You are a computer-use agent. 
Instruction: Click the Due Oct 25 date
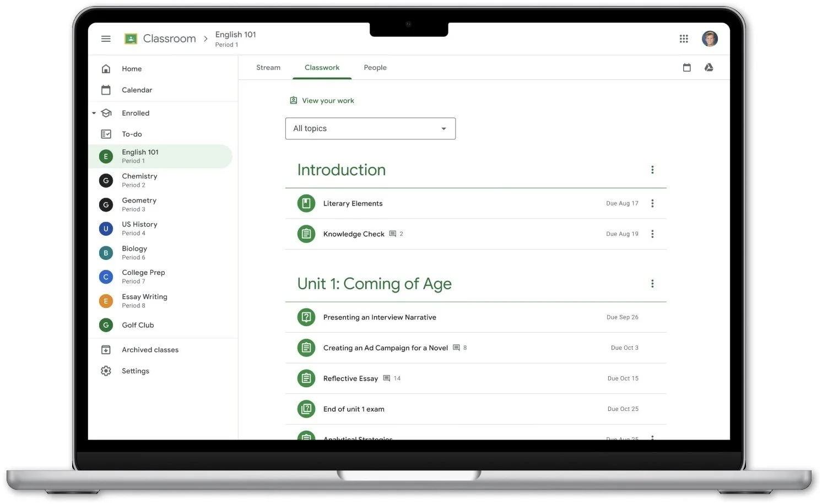(x=623, y=409)
